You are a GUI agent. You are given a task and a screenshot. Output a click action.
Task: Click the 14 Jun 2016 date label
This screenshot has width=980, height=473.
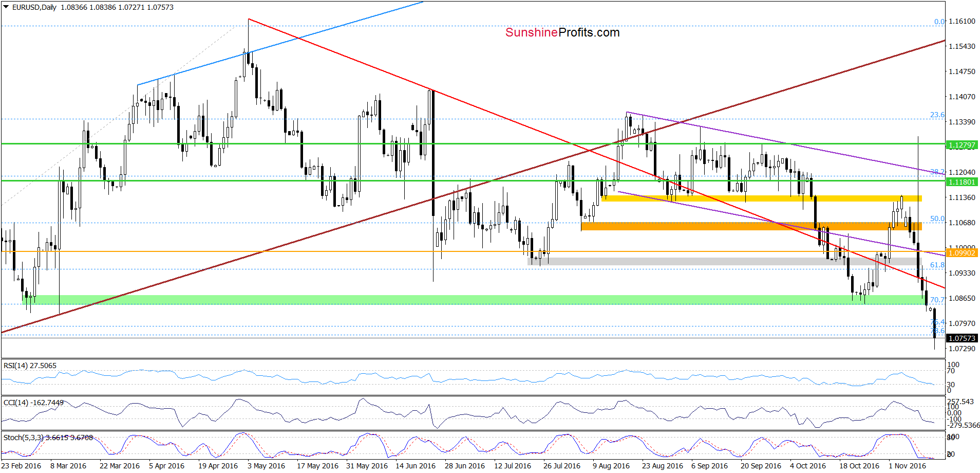[x=416, y=466]
